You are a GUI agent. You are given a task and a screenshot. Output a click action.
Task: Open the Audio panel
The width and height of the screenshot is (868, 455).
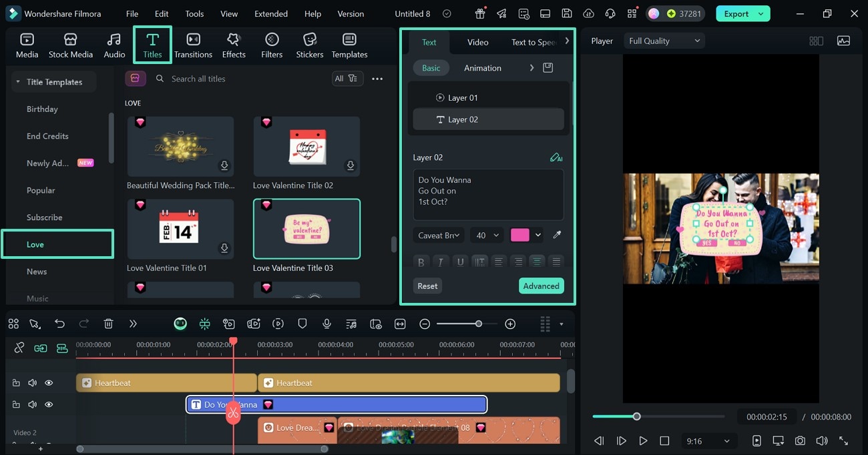tap(114, 45)
